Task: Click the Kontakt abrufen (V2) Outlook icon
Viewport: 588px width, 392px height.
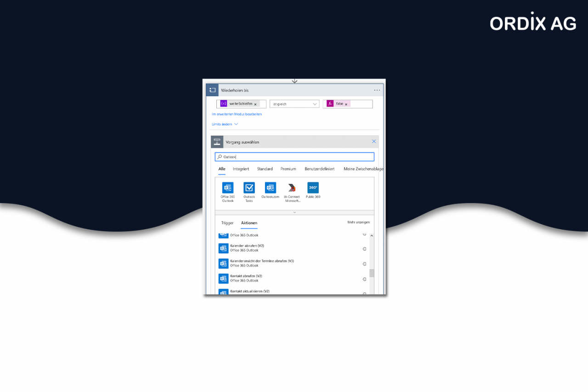Action: (223, 279)
